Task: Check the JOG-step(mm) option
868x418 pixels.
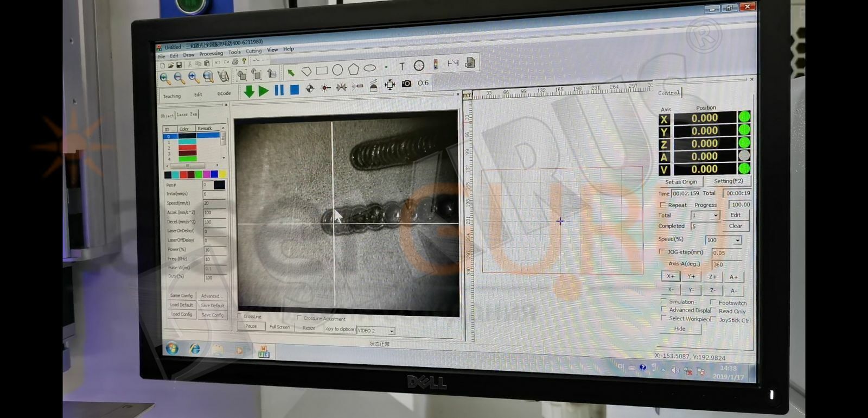Action: (x=661, y=251)
